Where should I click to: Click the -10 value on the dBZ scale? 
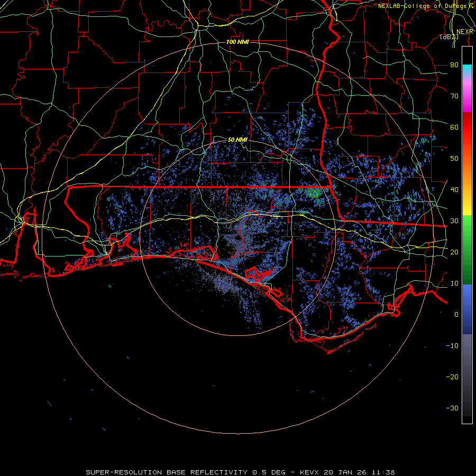pos(452,346)
